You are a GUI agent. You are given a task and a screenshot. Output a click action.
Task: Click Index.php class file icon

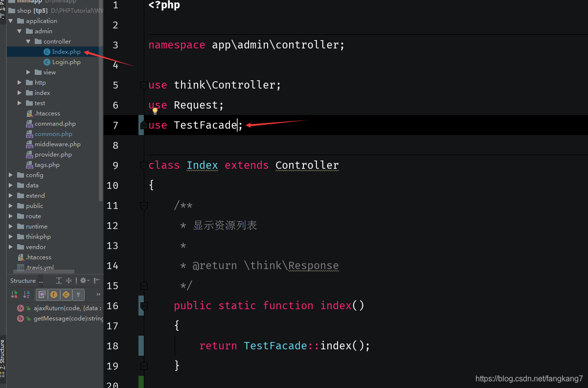[47, 52]
